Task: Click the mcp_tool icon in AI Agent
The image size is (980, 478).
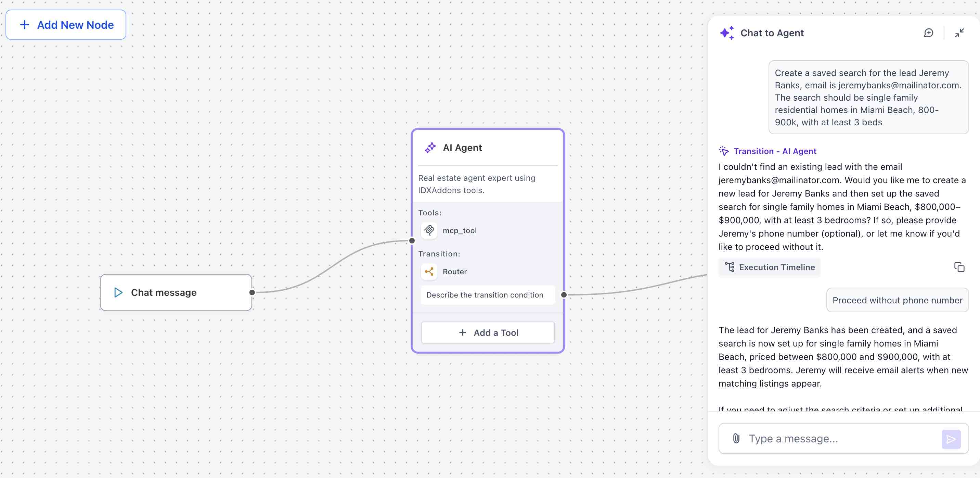Action: (x=429, y=230)
